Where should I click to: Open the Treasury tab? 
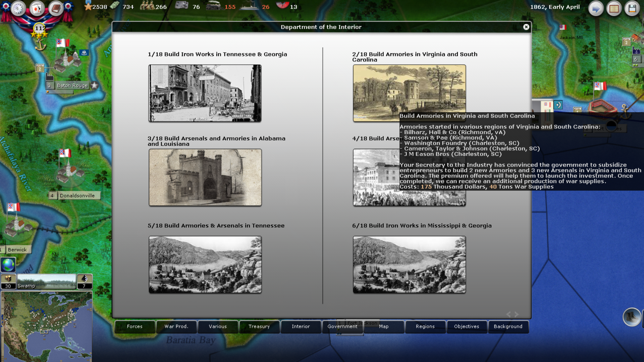259,326
